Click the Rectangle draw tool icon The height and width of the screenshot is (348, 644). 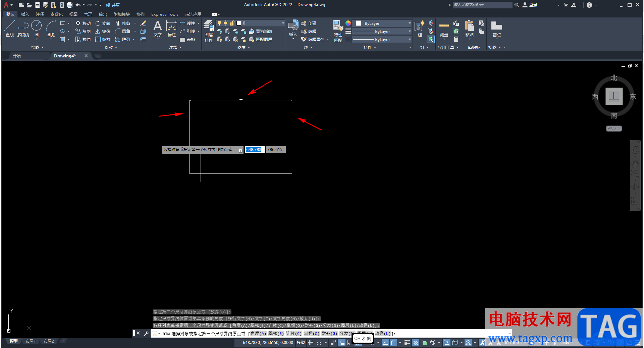coord(63,23)
